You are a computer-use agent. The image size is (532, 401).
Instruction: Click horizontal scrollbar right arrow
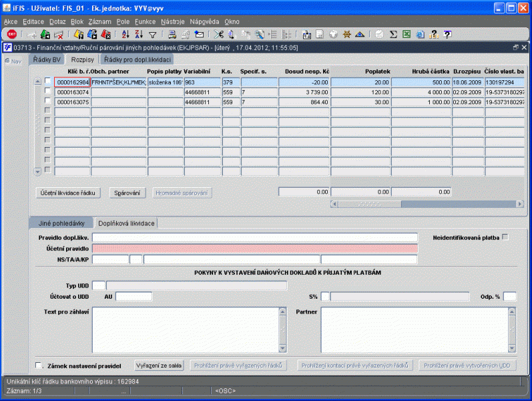pyautogui.click(x=520, y=204)
